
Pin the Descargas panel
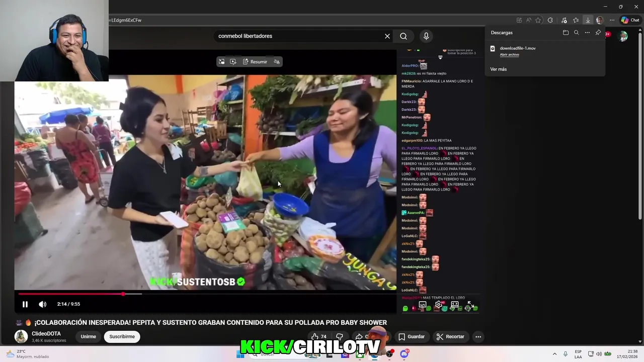(598, 33)
